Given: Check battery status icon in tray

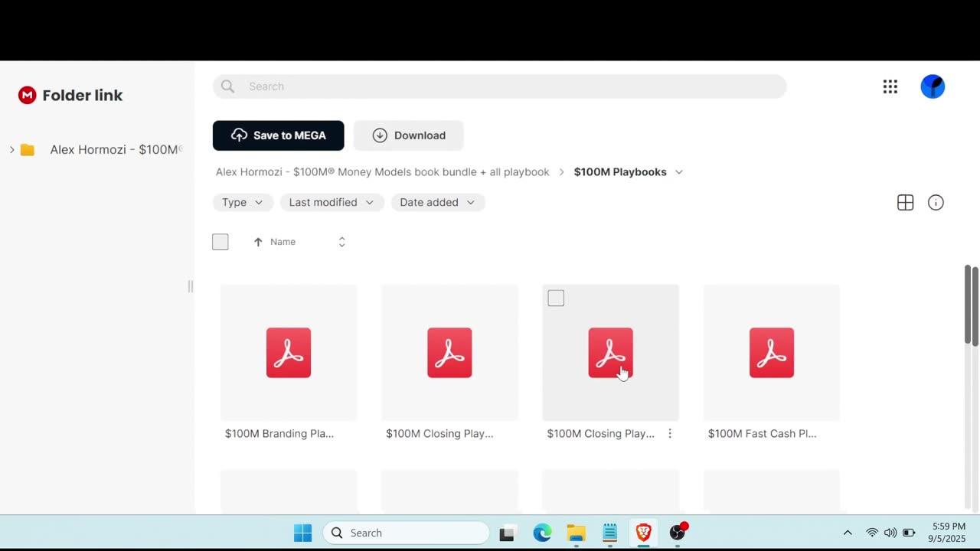Looking at the screenshot, I should [909, 533].
